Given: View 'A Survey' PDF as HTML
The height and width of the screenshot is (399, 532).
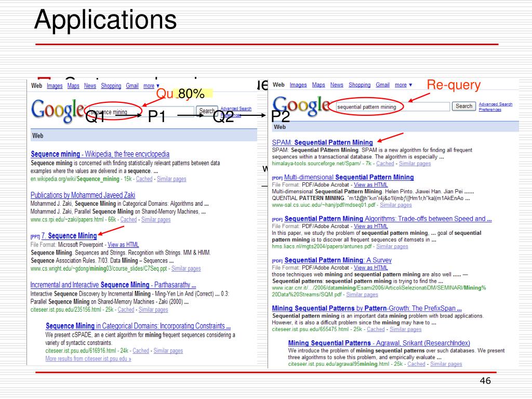Looking at the screenshot, I should coord(371,268).
